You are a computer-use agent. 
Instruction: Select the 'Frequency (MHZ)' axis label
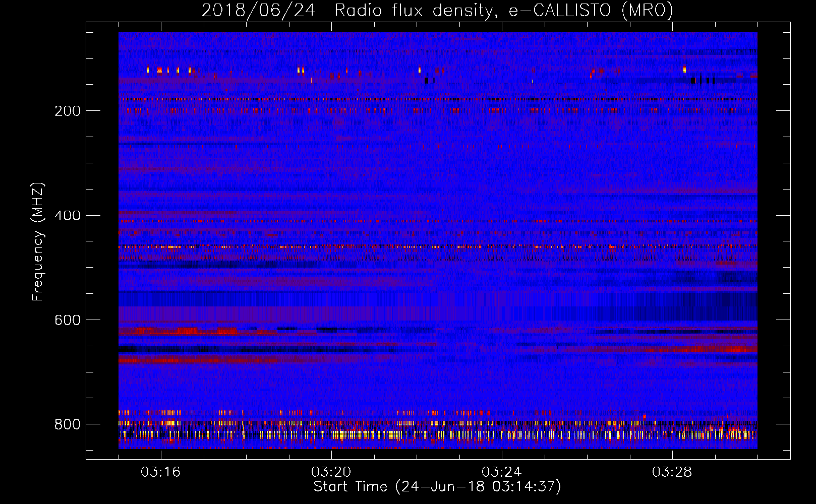pos(38,242)
